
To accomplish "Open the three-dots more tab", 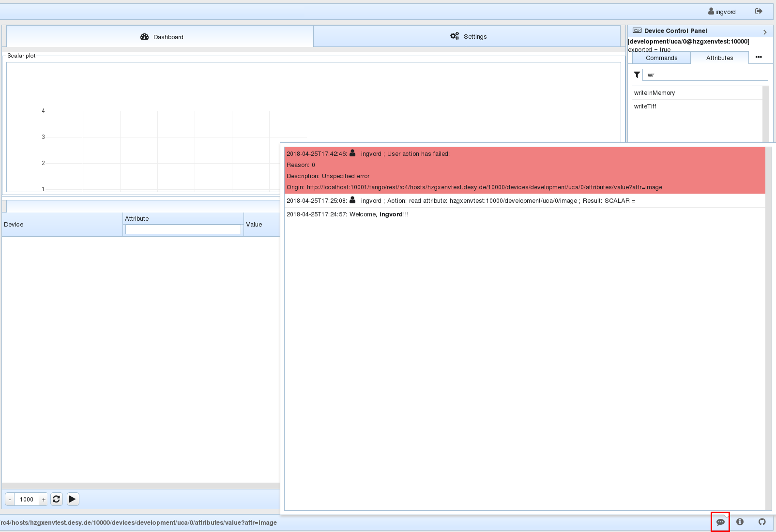I will click(x=759, y=57).
